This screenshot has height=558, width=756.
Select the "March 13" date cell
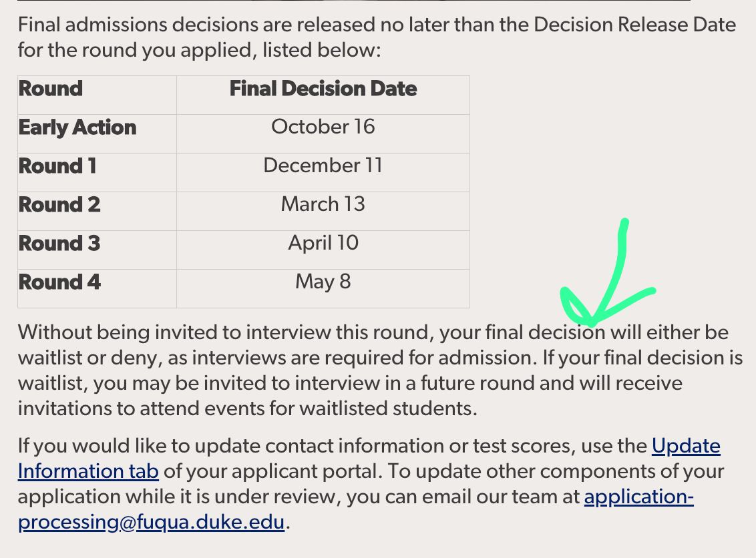click(x=323, y=204)
